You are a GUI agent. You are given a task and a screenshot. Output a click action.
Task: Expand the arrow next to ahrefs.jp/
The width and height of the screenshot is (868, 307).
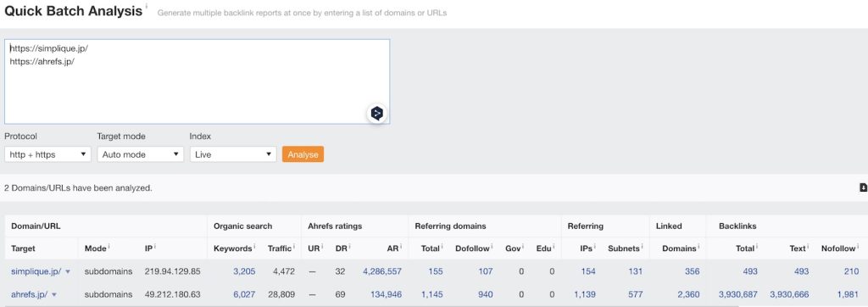tap(54, 295)
